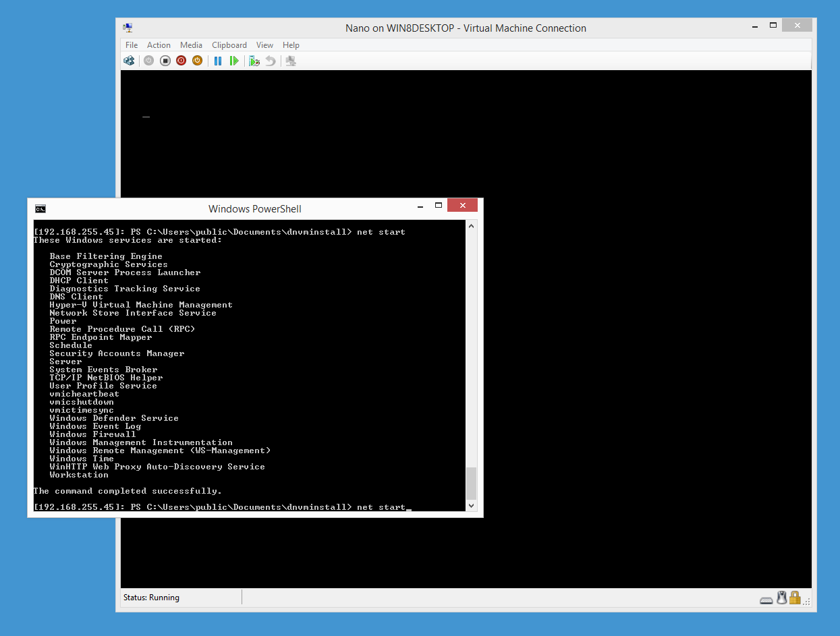Click the grayed-out Start VM toolbar icon

(x=148, y=61)
